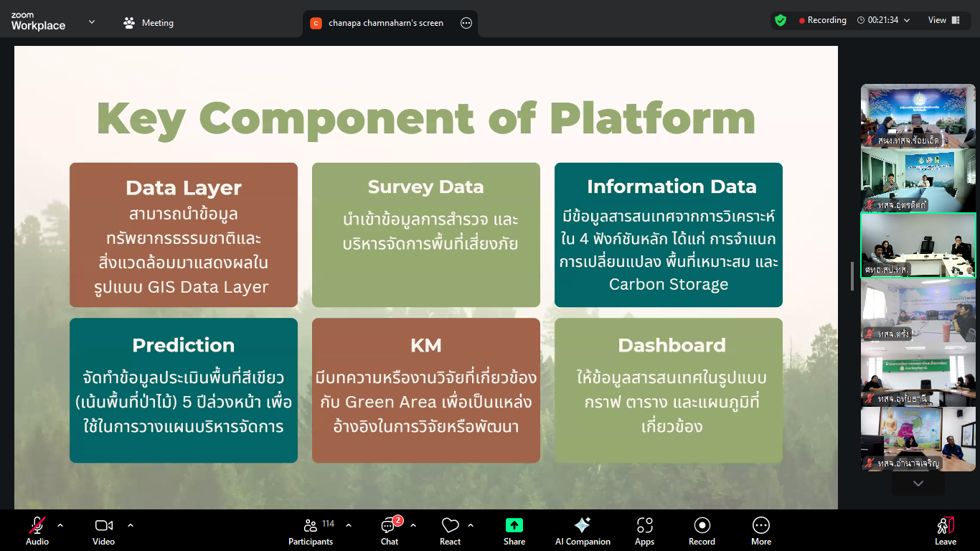Screen dimensions: 980x551
Task: Click the More options ellipsis icon
Action: tap(760, 525)
